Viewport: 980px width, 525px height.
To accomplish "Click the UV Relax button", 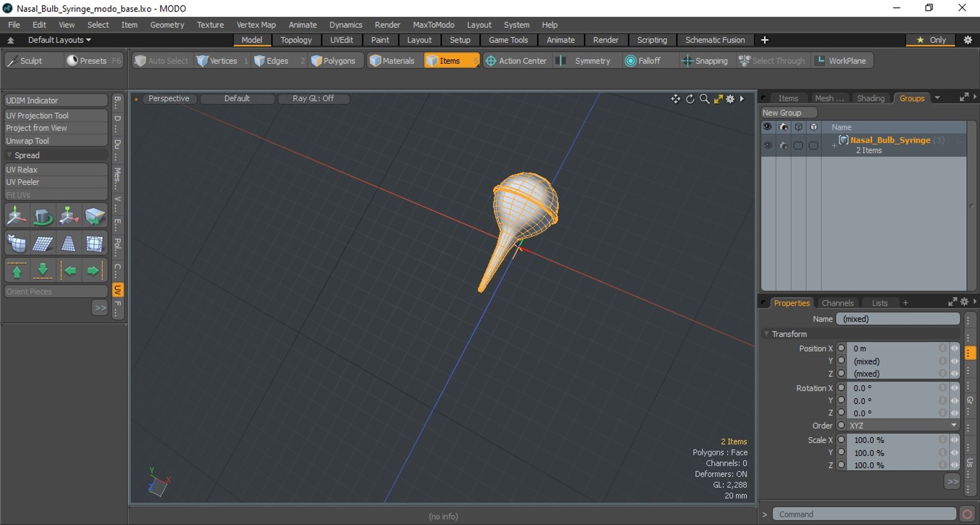I will coord(56,169).
